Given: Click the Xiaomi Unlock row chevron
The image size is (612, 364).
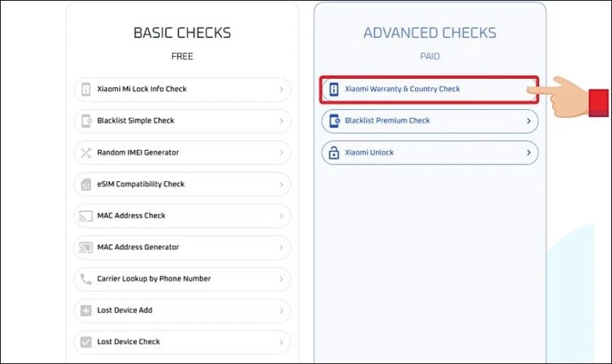Looking at the screenshot, I should (528, 153).
